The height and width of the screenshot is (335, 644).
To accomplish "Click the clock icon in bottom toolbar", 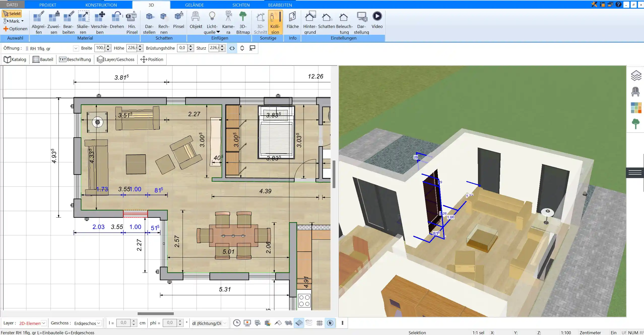I will pos(237,323).
